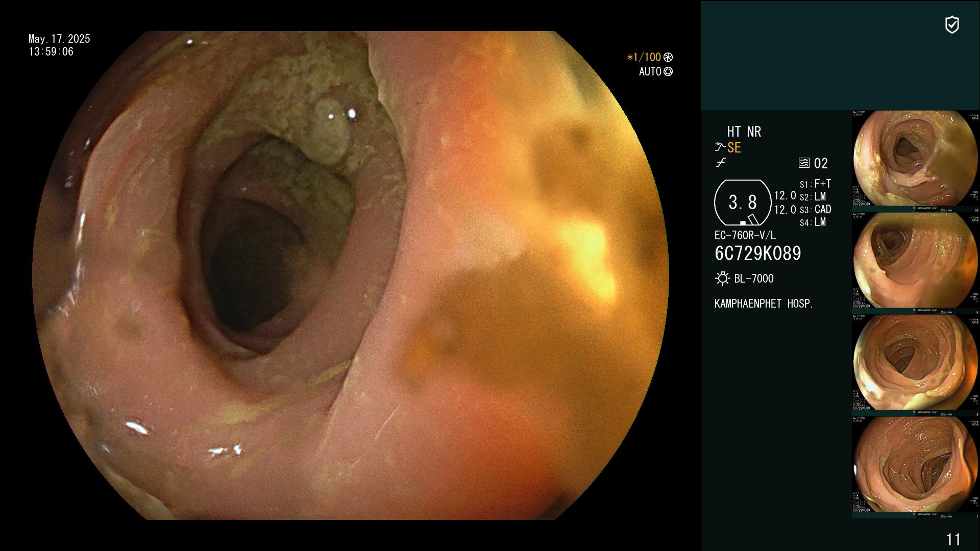
Task: Click switch assignment S3: CAD
Action: (816, 209)
